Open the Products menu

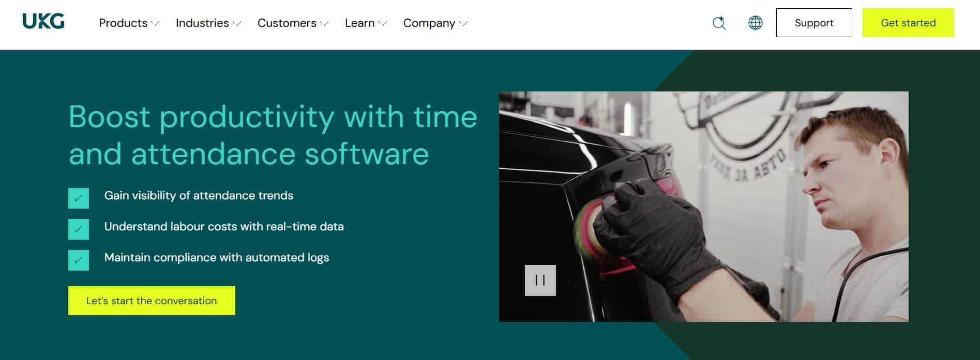[x=123, y=23]
